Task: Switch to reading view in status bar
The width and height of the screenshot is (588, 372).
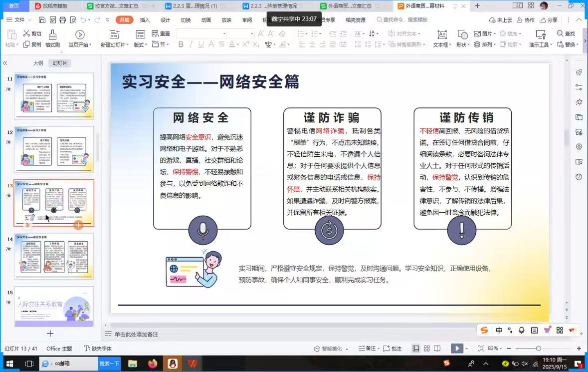Action: click(x=437, y=349)
